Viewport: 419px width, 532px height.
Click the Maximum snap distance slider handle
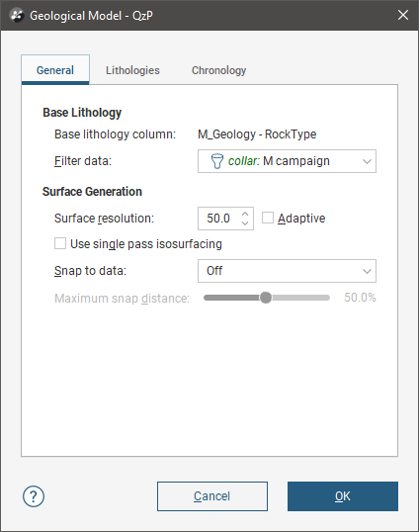pos(266,298)
